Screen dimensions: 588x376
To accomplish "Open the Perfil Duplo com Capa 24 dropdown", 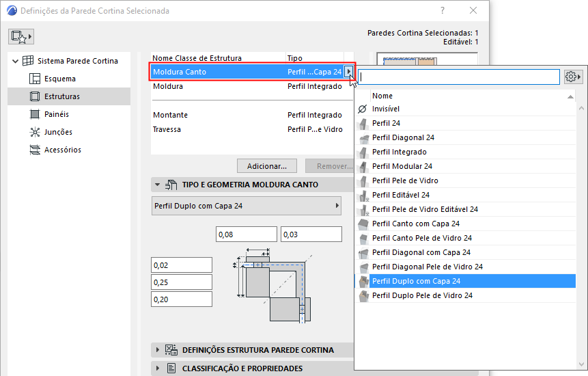I will pyautogui.click(x=247, y=206).
